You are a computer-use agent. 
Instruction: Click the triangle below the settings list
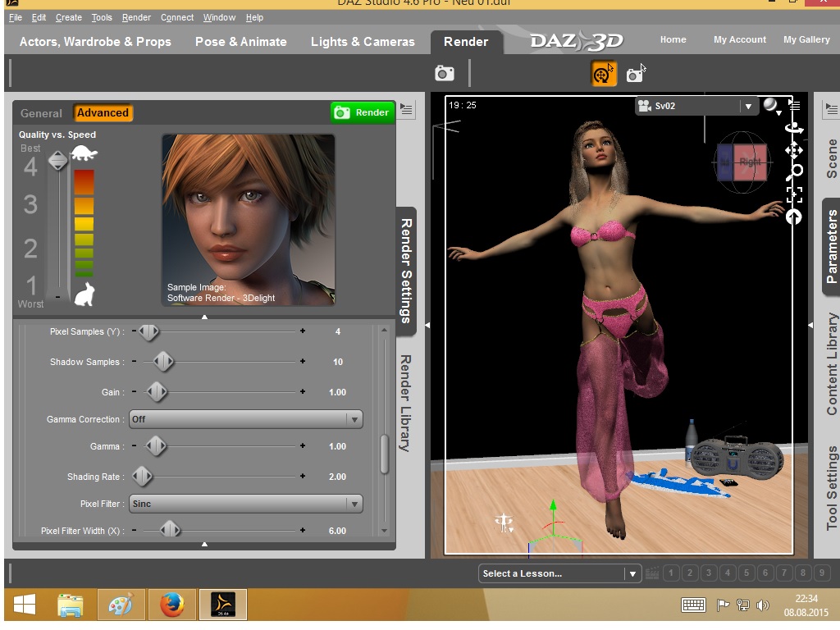(x=204, y=545)
